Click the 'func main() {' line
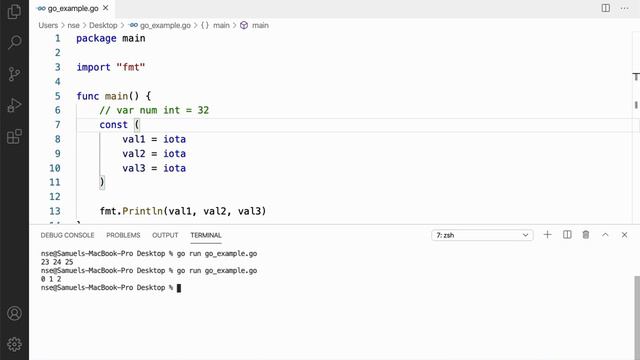Image resolution: width=640 pixels, height=360 pixels. [x=114, y=96]
